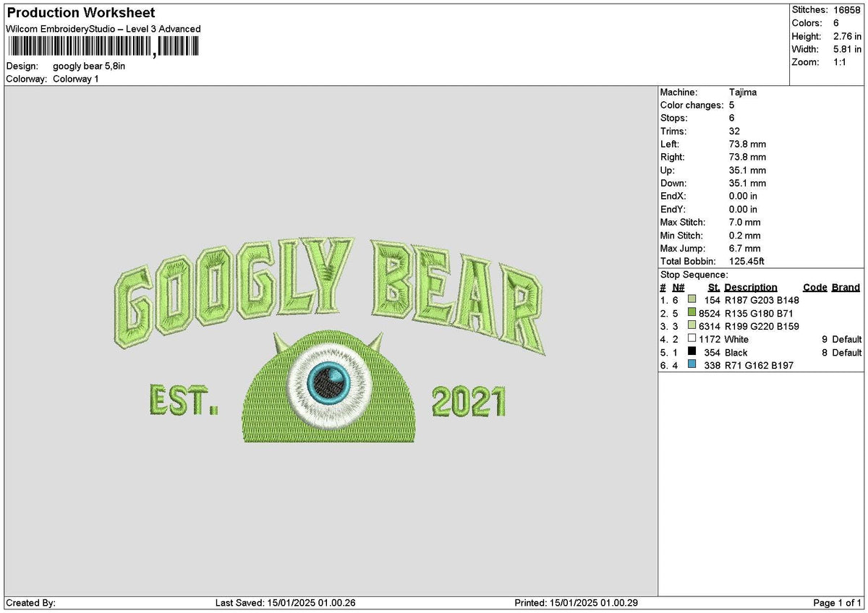Click the 'Created By:' footer label
This screenshot has width=868, height=613.
(30, 603)
